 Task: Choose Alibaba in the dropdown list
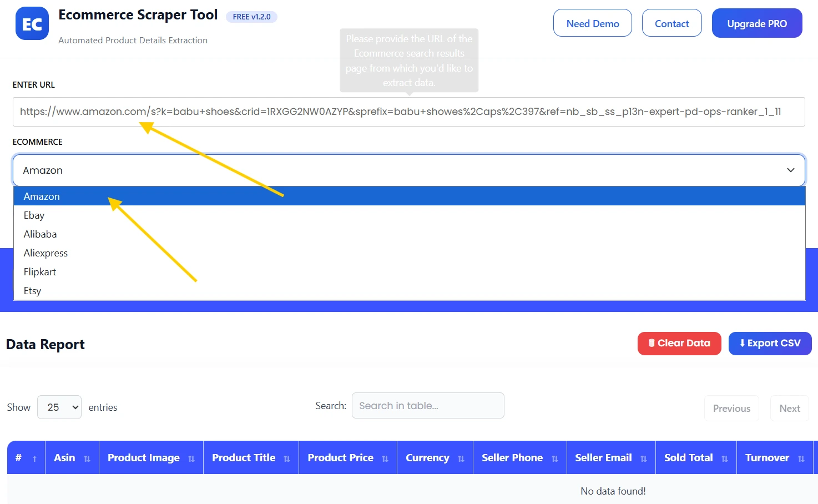[x=410, y=234]
